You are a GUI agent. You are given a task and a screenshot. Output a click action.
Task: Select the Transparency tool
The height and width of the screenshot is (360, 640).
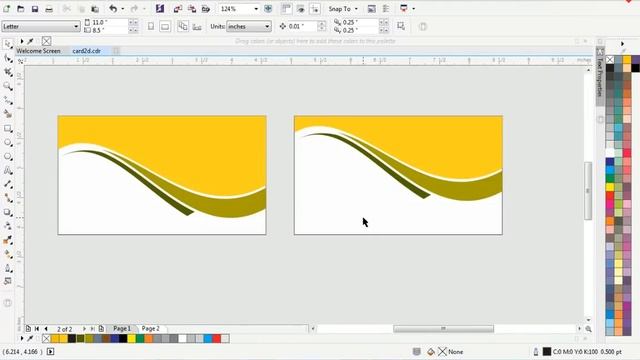7,226
